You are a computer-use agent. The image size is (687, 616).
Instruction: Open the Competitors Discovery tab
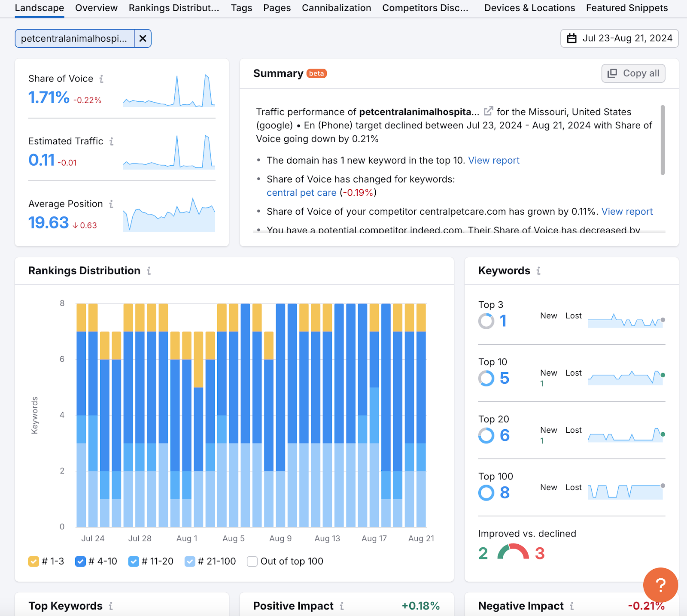coord(425,8)
